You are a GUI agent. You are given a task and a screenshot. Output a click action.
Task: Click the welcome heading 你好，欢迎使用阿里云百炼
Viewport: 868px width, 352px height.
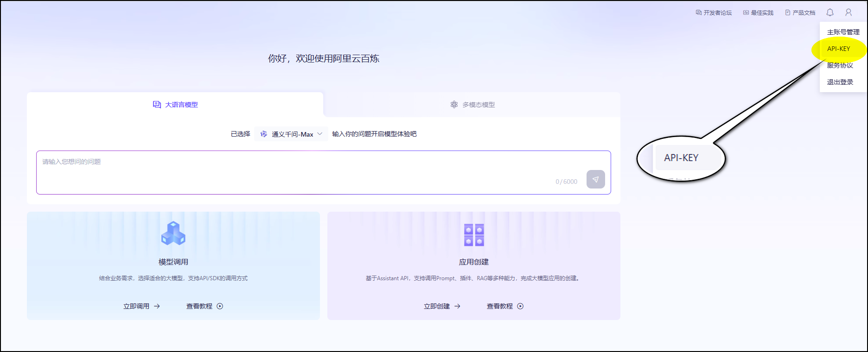click(324, 58)
